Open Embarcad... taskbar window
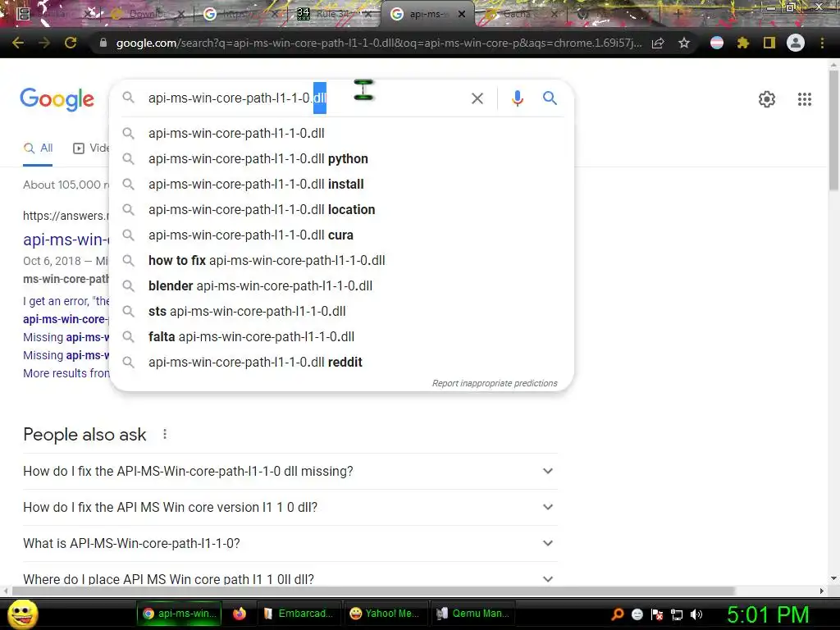Screen dimensions: 840x630 click(x=299, y=614)
